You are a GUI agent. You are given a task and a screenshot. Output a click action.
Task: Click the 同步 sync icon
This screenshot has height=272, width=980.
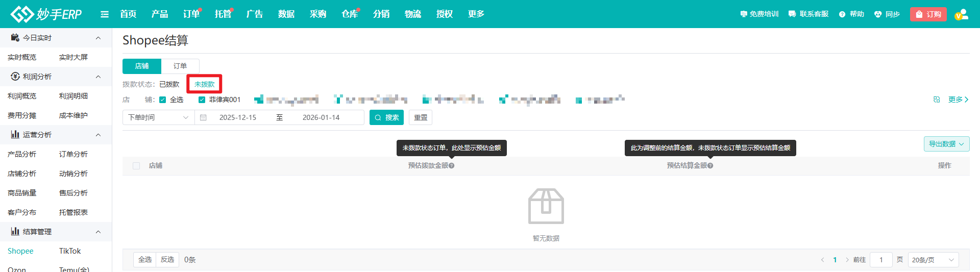coord(878,14)
